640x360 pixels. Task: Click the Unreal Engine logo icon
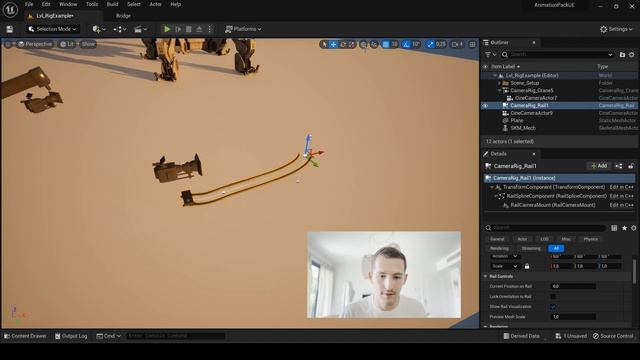10,9
